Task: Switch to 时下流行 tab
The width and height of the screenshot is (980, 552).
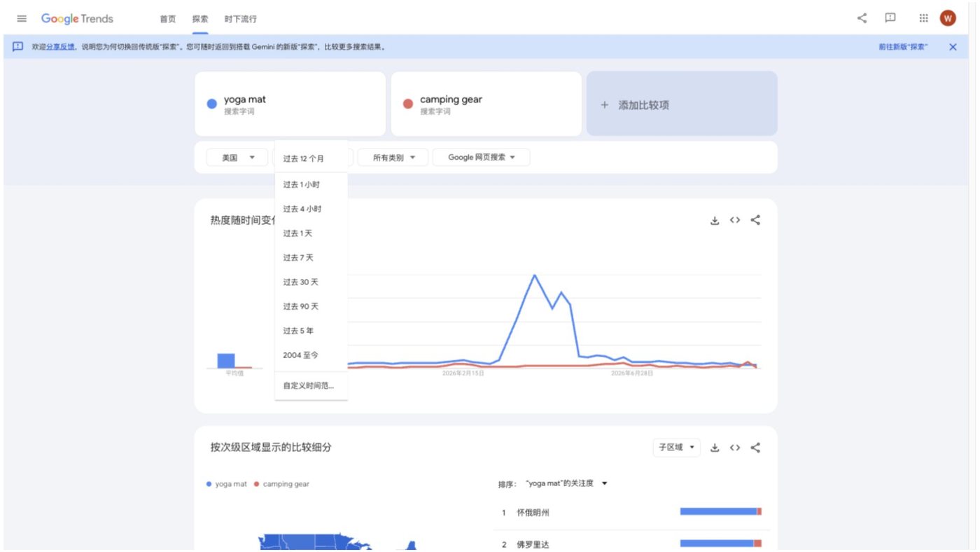Action: click(x=240, y=19)
